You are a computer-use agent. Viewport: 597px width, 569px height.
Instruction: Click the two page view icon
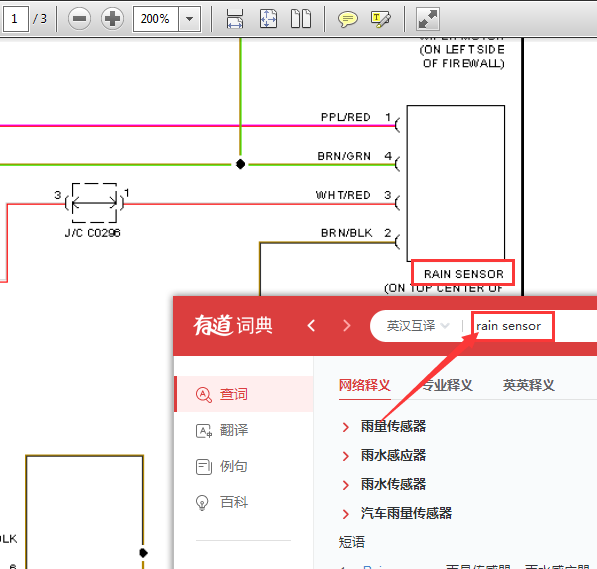(x=301, y=19)
